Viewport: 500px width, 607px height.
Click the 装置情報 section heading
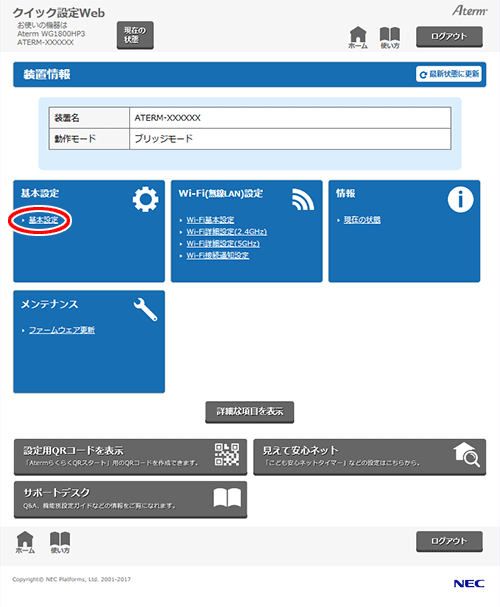tap(47, 74)
